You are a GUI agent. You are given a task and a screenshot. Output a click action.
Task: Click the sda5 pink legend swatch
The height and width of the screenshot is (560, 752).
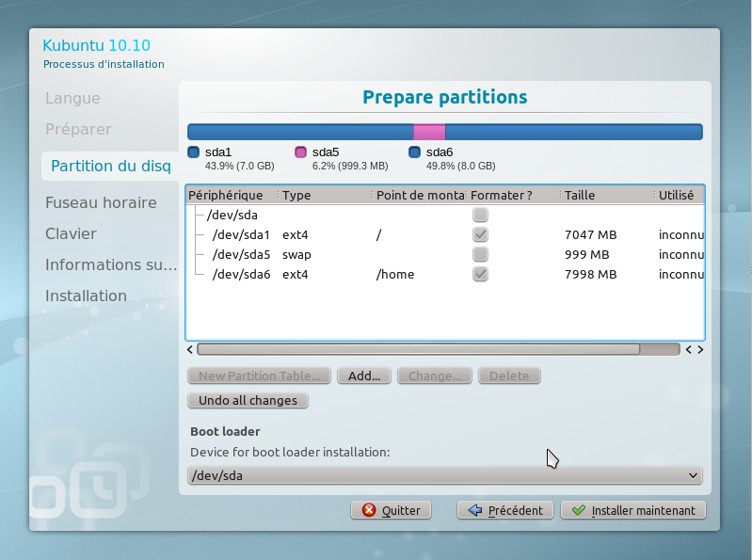point(300,152)
